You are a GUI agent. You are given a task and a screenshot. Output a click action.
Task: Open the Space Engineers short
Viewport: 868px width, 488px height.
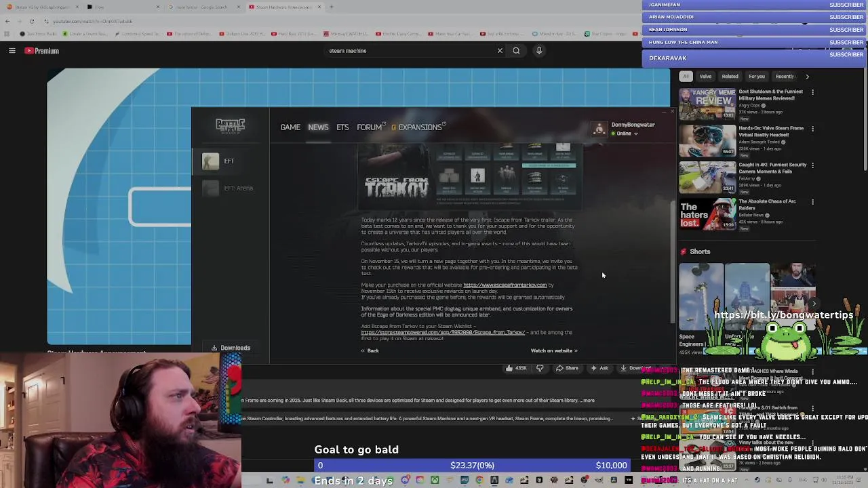[x=701, y=297]
